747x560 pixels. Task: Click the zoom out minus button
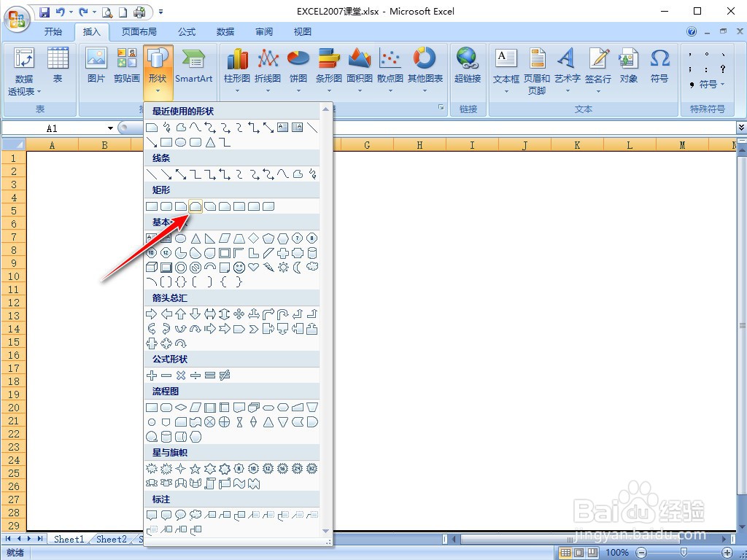click(x=641, y=553)
